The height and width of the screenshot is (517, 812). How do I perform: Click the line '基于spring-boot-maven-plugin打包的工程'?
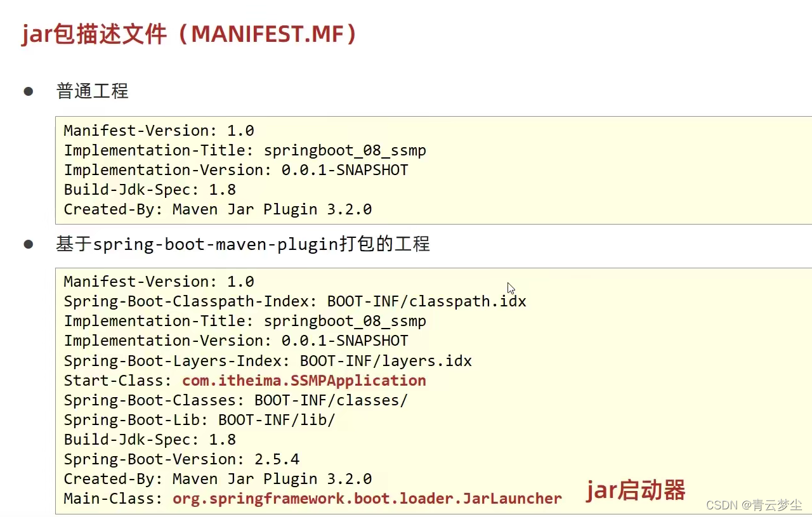243,244
